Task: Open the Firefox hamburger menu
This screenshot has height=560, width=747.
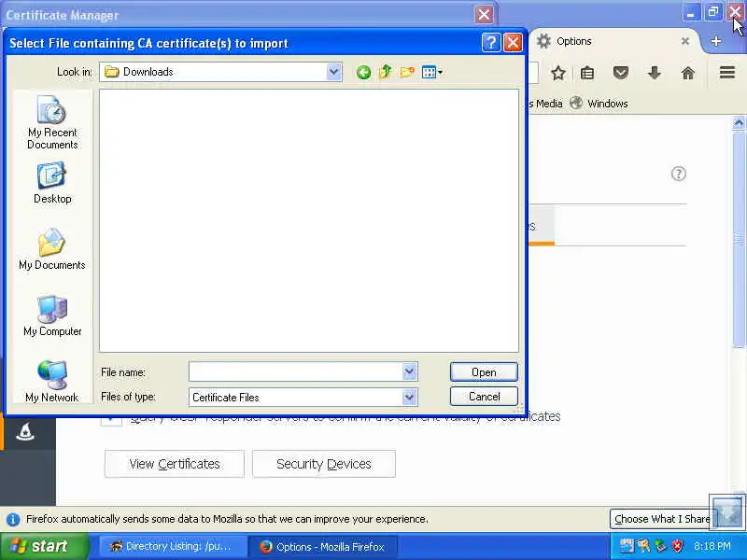Action: click(727, 73)
